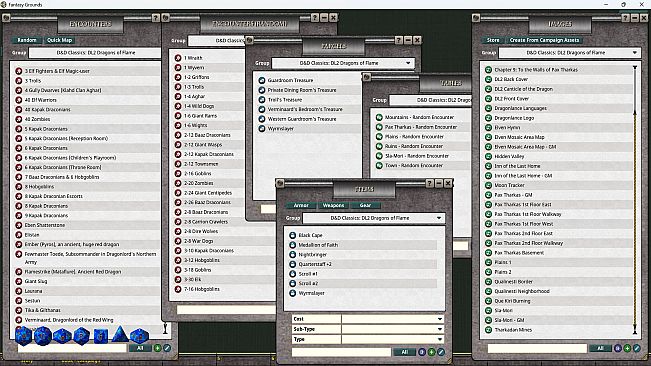Open link icon for Giant Slug encounter
Image resolution: width=651 pixels, height=366 pixels.
point(19,281)
